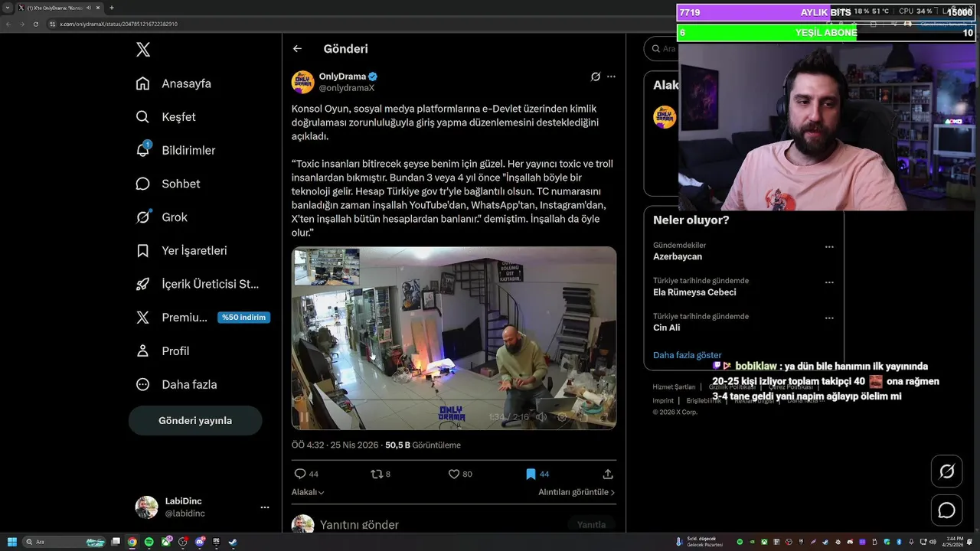Viewport: 980px width, 551px height.
Task: Reply using the comment icon with 44
Action: [x=306, y=474]
